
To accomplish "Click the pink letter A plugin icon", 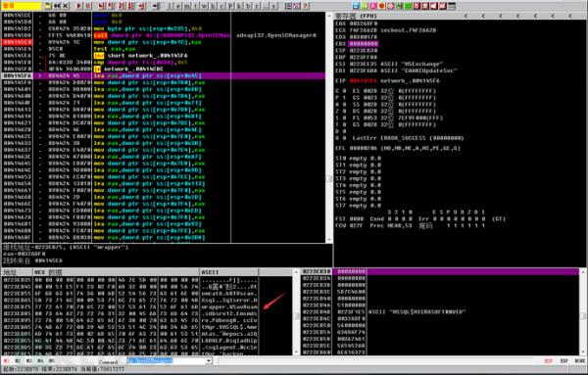I will (x=373, y=6).
